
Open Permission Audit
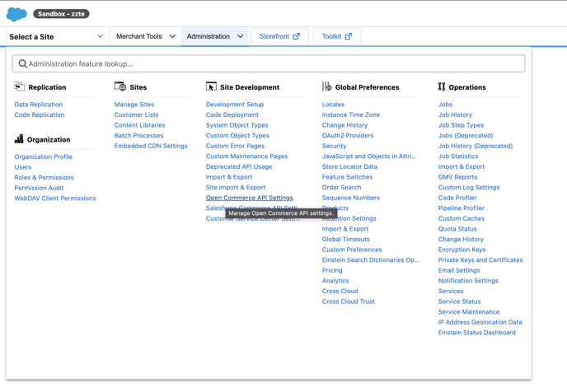39,188
